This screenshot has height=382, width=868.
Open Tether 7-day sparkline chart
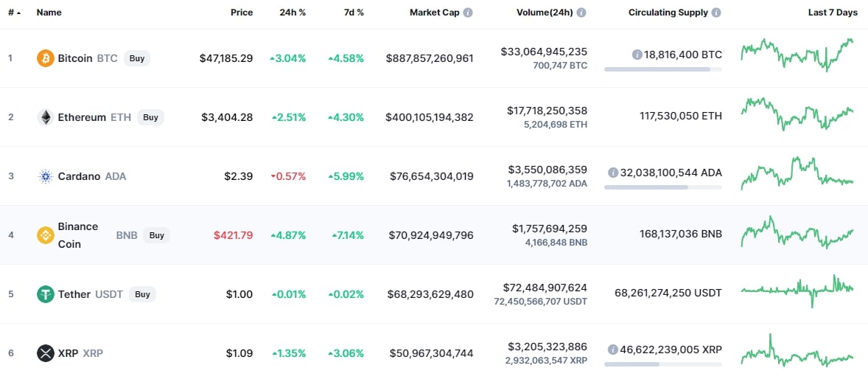click(x=797, y=291)
